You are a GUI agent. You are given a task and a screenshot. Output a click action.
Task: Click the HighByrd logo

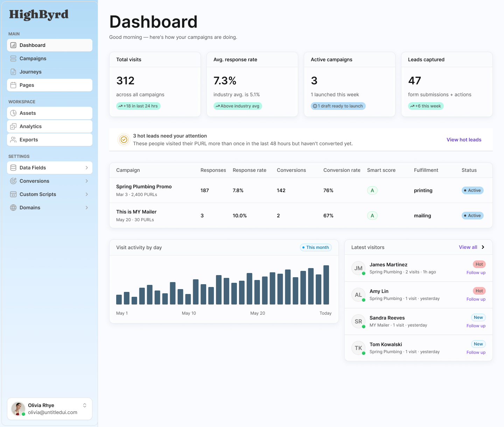tap(39, 15)
